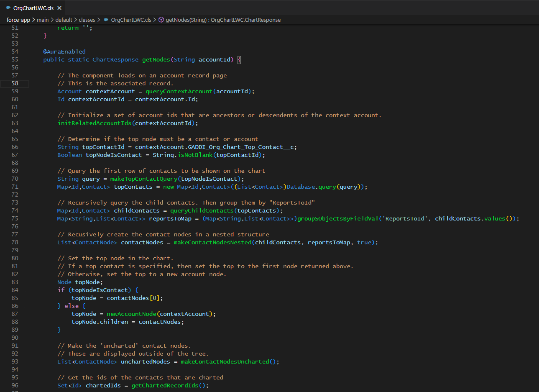Open the main breadcrumb dropdown
539x392 pixels.
pos(43,20)
